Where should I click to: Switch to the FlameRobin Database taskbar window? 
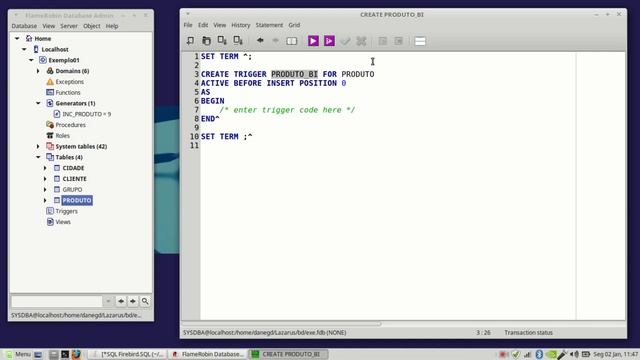(x=208, y=354)
